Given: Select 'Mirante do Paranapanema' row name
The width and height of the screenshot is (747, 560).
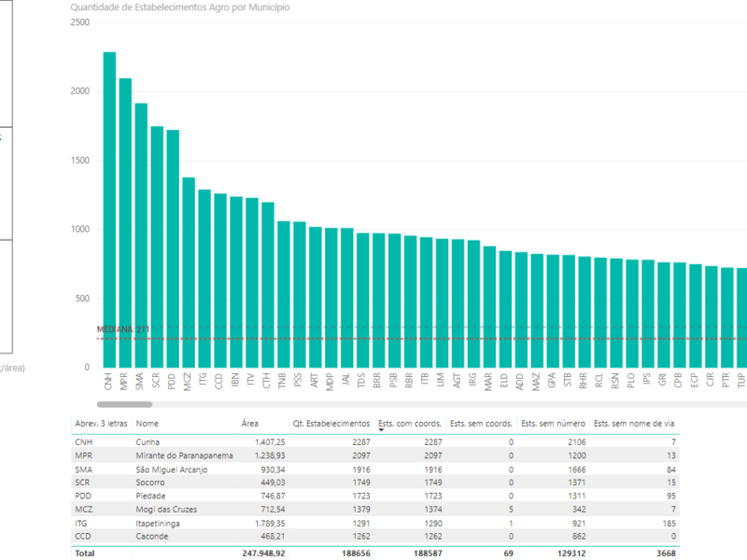Looking at the screenshot, I should point(184,455).
